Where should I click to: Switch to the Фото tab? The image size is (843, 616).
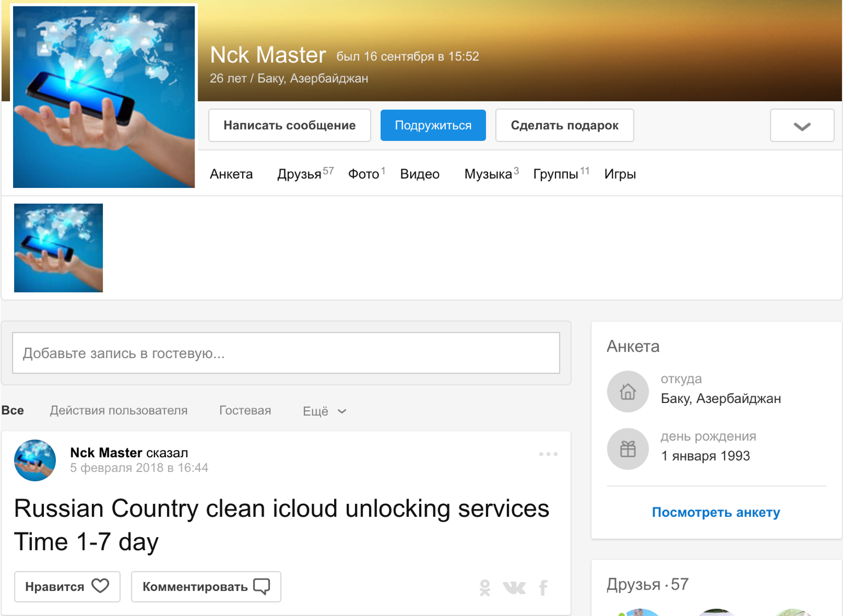click(366, 174)
